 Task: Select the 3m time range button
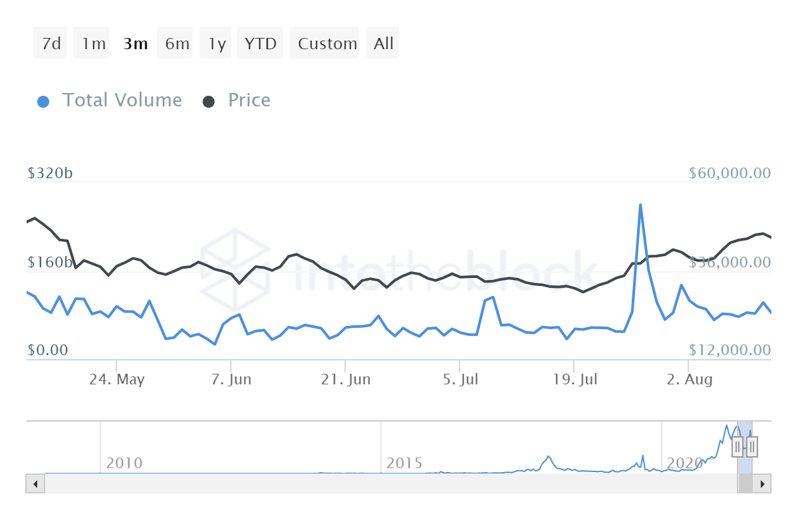[x=135, y=43]
